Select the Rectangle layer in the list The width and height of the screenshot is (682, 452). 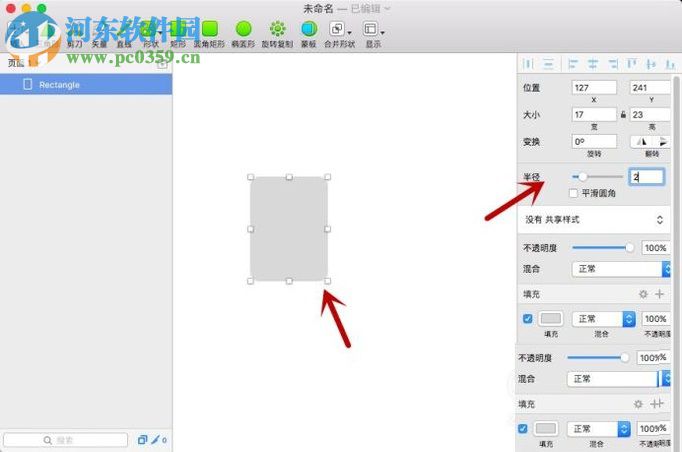click(86, 84)
